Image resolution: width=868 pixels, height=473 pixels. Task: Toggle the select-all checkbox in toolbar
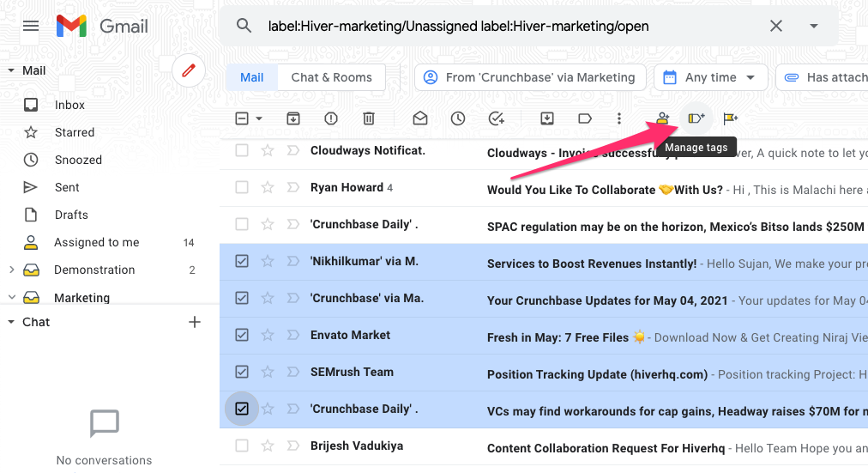pyautogui.click(x=242, y=118)
